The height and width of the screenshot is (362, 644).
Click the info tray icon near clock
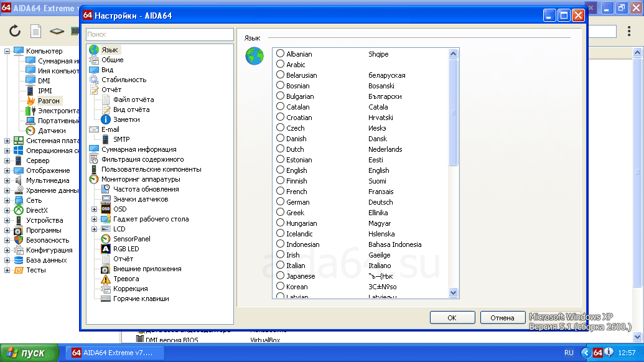[x=609, y=352]
